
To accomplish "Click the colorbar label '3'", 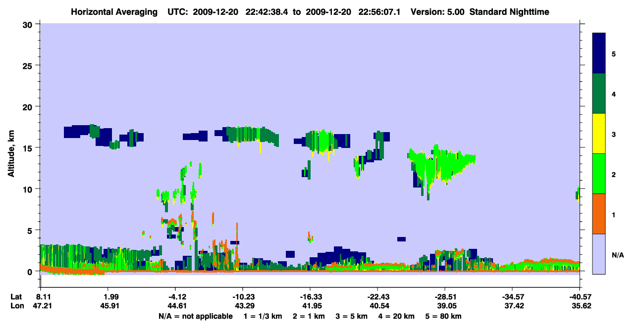I will point(614,134).
